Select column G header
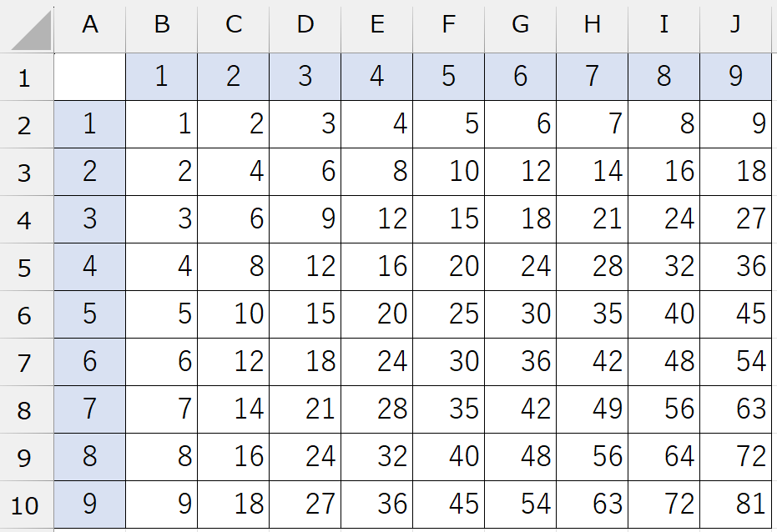Viewport: 777px width, 532px height. 521,26
